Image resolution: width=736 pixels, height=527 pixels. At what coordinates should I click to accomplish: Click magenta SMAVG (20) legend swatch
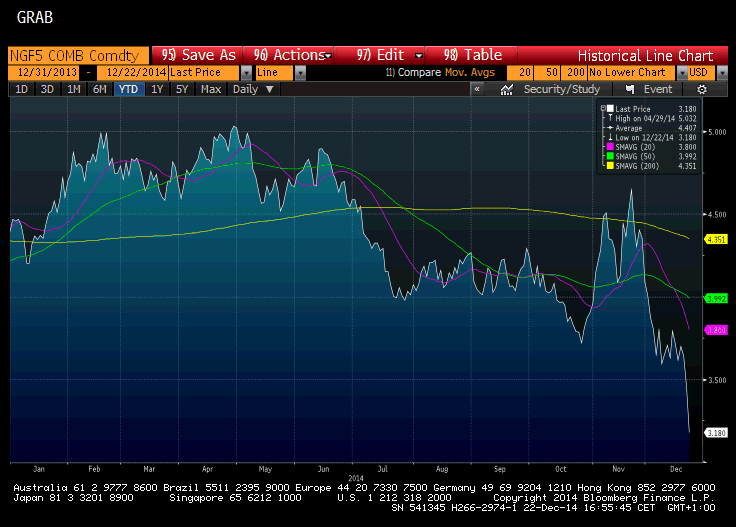pos(610,147)
